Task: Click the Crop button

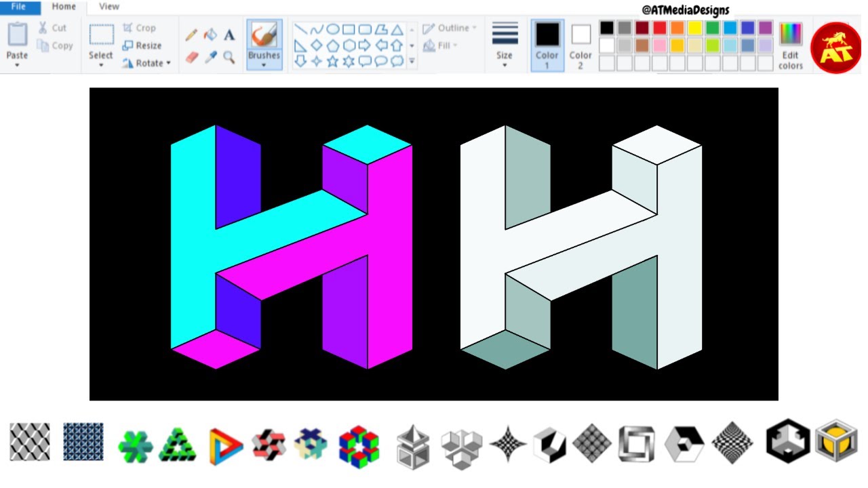Action: coord(139,28)
